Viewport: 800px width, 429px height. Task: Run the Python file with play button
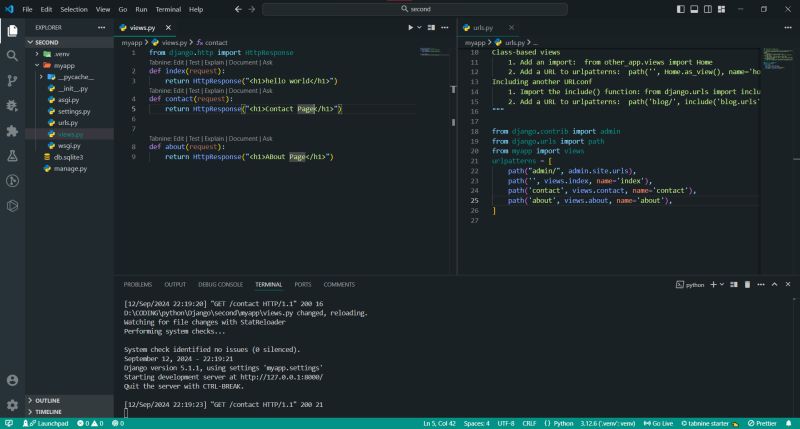click(410, 28)
